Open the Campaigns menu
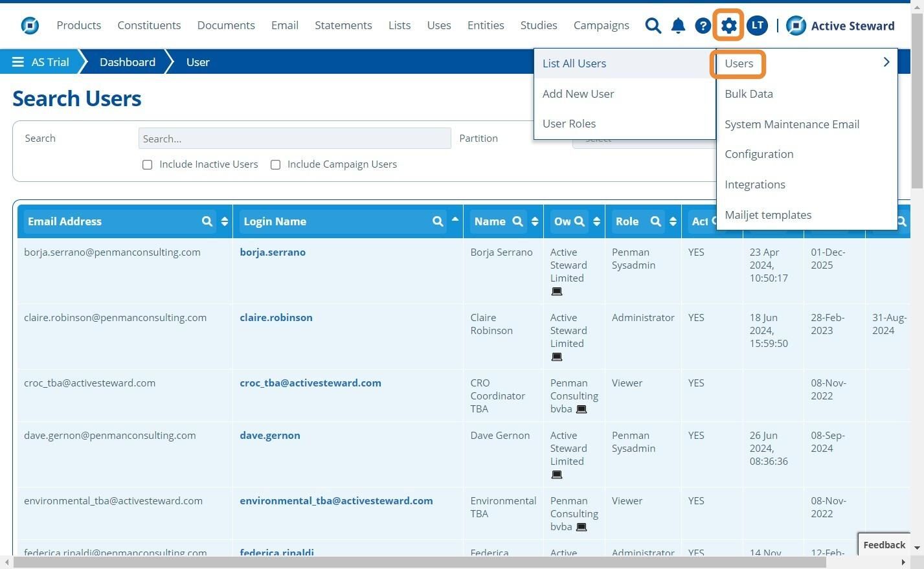The image size is (924, 569). click(602, 25)
